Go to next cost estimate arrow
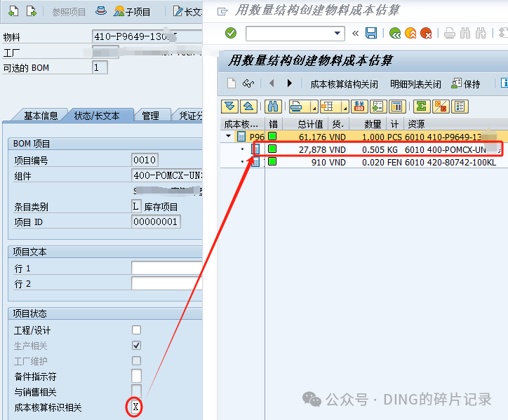 click(x=289, y=83)
